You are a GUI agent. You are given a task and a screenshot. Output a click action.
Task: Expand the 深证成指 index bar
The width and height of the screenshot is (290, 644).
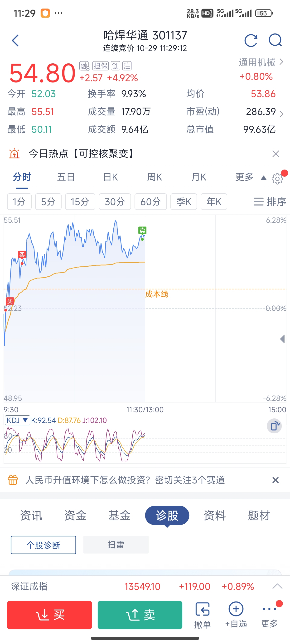tap(277, 586)
